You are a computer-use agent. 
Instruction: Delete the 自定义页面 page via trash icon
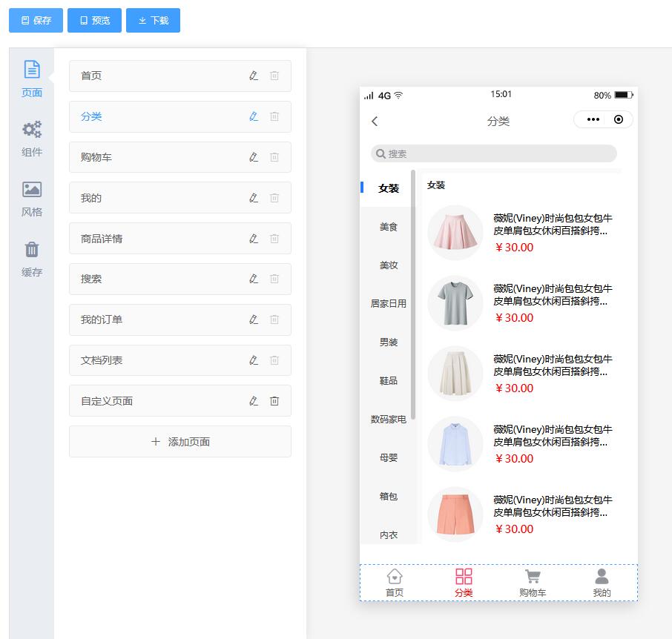274,401
